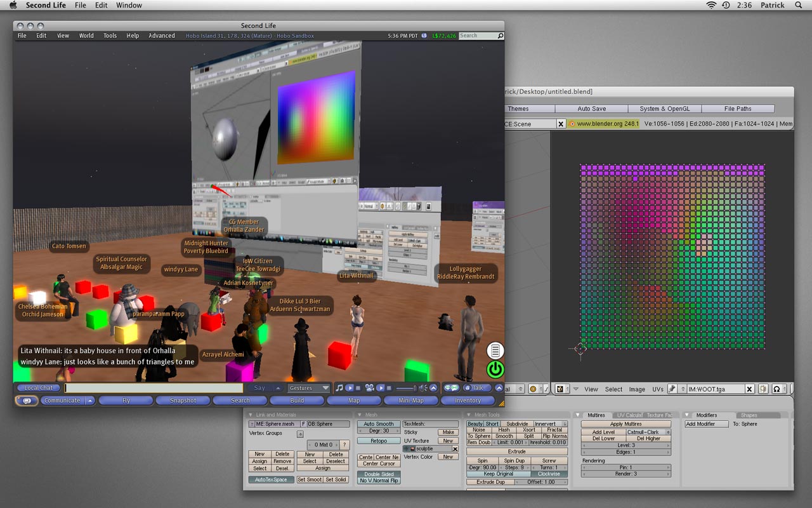This screenshot has height=508, width=812.
Task: Mute the master volume speaker icon
Action: coord(423,388)
